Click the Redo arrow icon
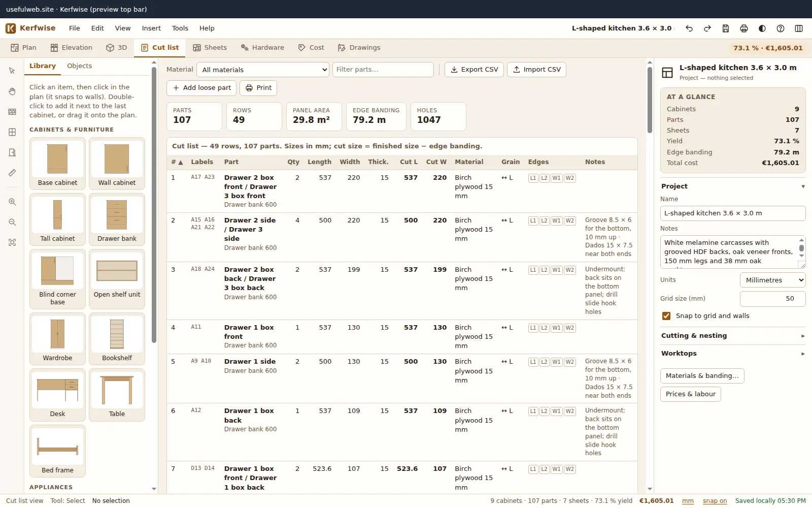 click(707, 28)
